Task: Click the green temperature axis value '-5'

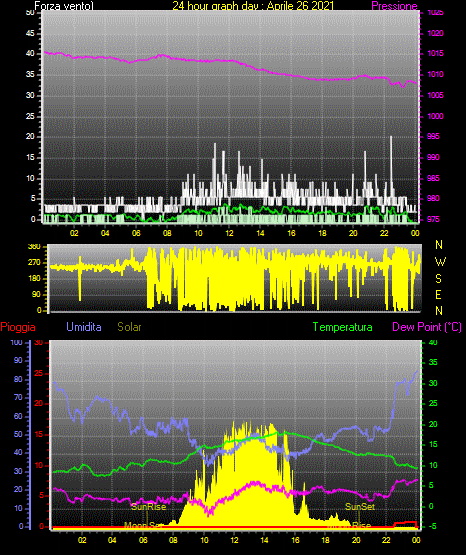Action: point(432,526)
